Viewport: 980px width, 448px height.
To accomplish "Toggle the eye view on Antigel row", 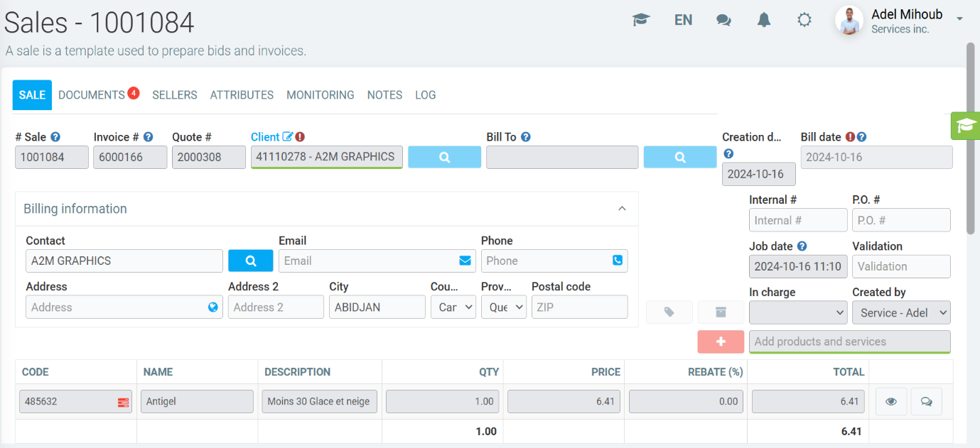I will pos(891,401).
